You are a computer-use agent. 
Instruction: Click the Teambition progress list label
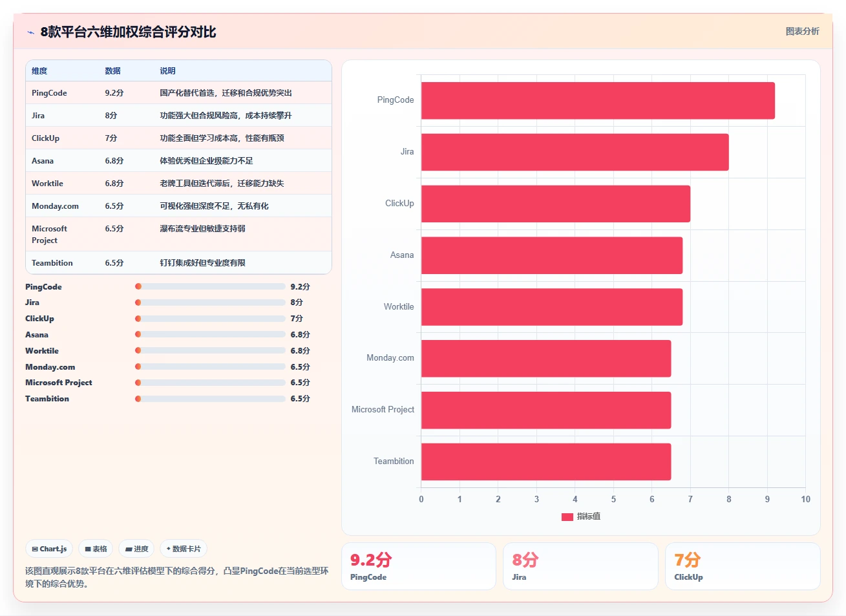tap(47, 399)
